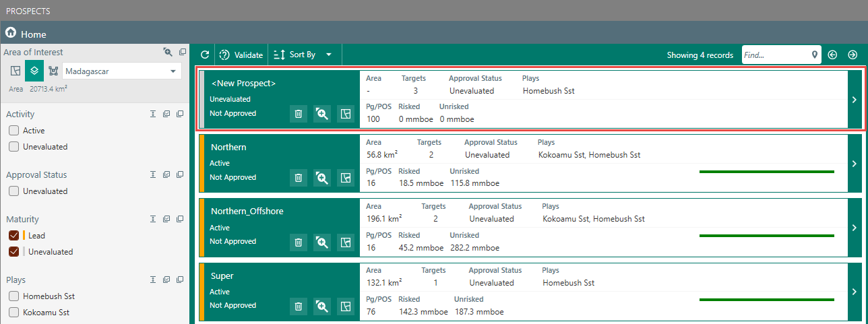Screen dimensions: 868x324
Task: Zoom to Area of Interest icon
Action: click(x=168, y=52)
